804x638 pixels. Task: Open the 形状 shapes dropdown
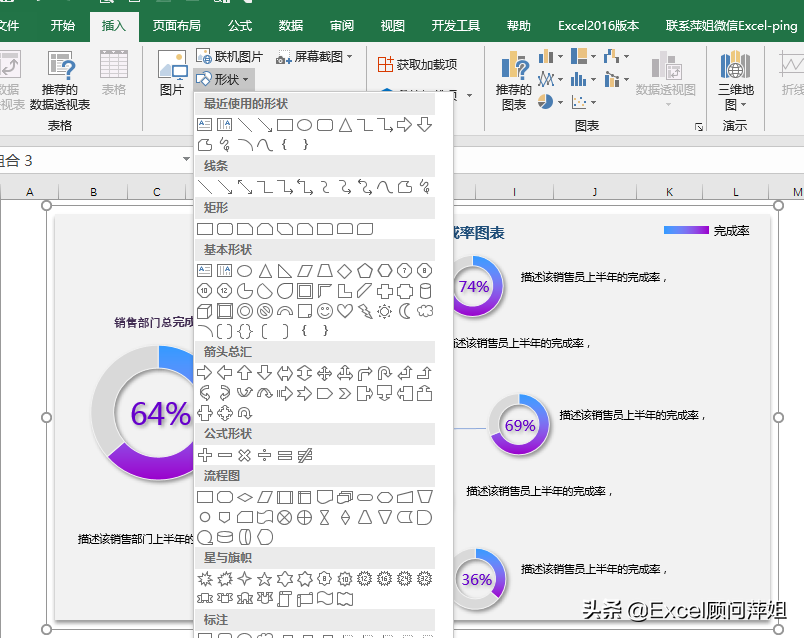[224, 79]
